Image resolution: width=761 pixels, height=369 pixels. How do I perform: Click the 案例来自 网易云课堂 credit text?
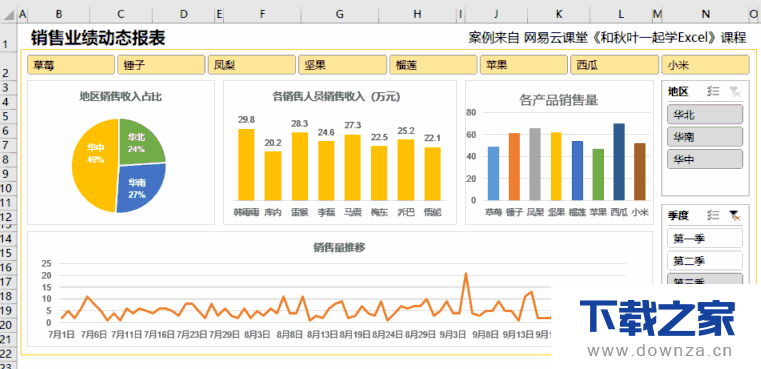[x=607, y=38]
